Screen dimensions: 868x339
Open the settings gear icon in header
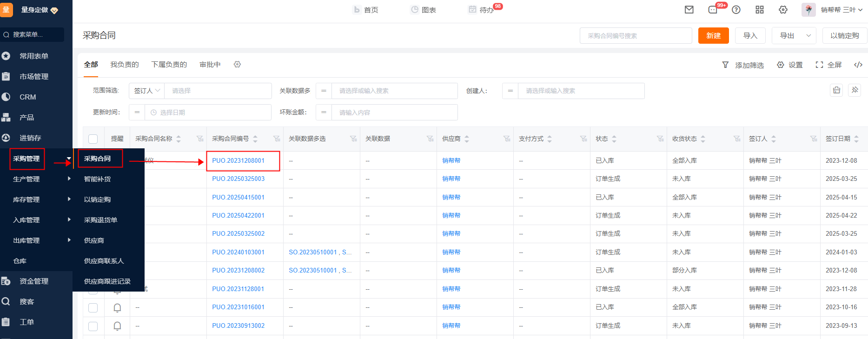click(x=783, y=10)
